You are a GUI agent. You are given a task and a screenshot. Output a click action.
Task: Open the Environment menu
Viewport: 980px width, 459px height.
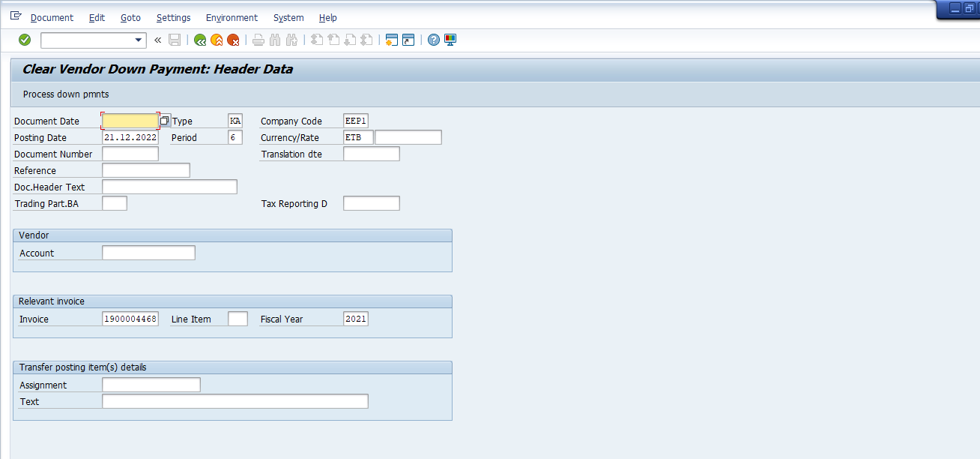click(232, 17)
